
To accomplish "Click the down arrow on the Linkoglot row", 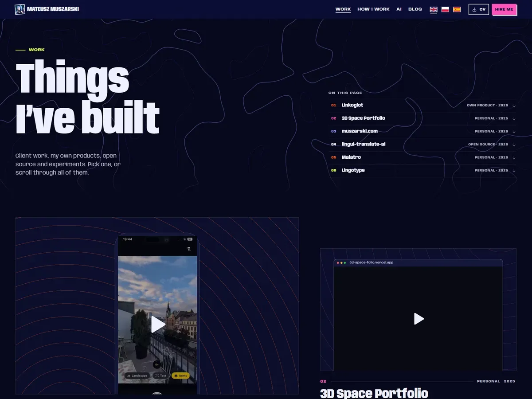I will [514, 106].
